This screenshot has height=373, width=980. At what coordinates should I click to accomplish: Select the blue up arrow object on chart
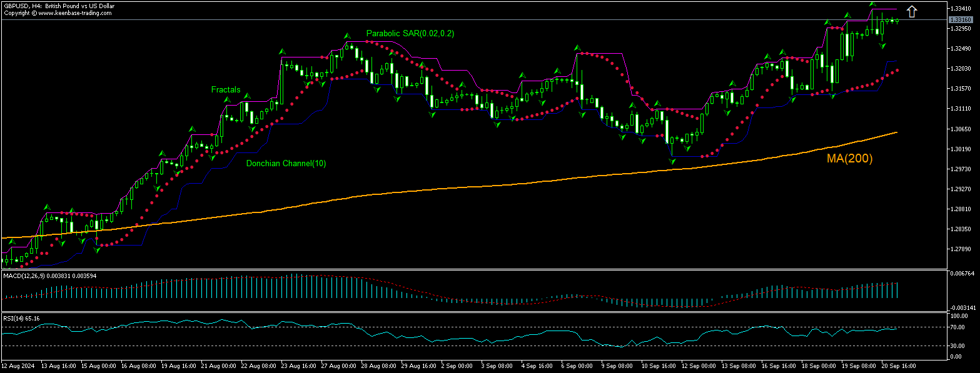pos(911,10)
